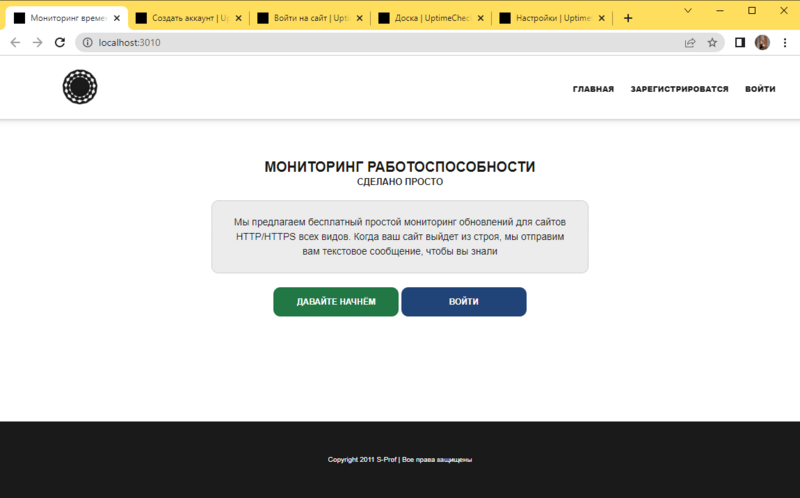Click heading МОНИТОРИНГ РАБОТОСПОСОБНОСТИ
800x498 pixels.
pos(400,167)
